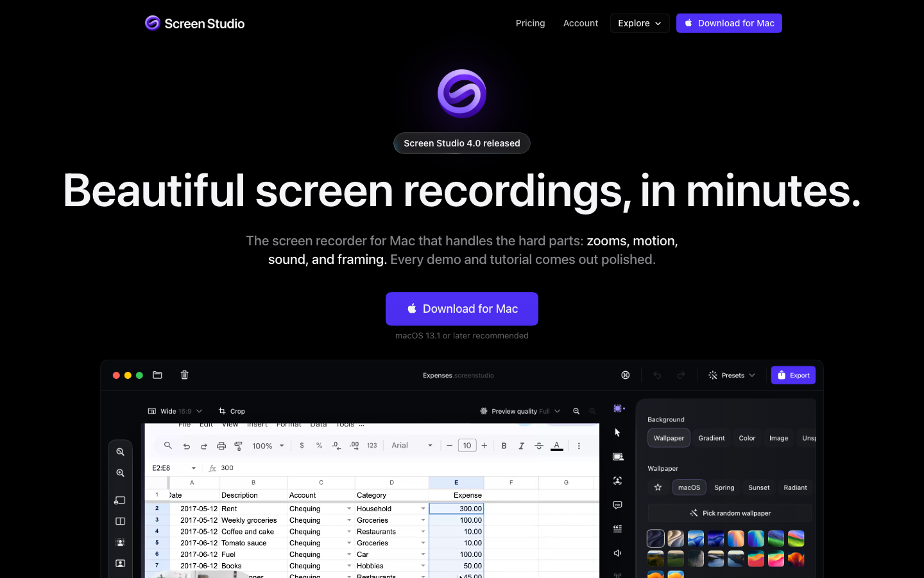Click the Tomato sauce cell
Viewport: 924px width, 578px height.
[x=253, y=543]
